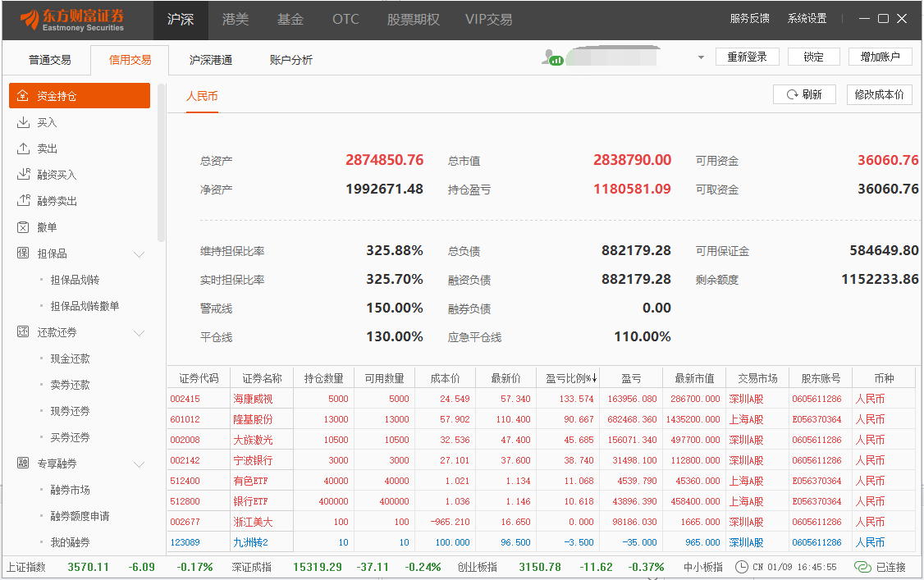
Task: Open 服务反馈 link
Action: click(x=749, y=18)
